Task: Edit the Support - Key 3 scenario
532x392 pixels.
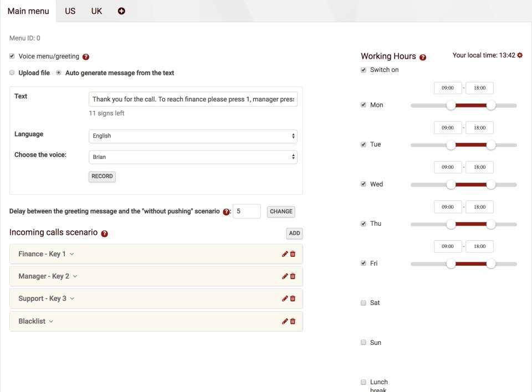Action: coord(286,298)
